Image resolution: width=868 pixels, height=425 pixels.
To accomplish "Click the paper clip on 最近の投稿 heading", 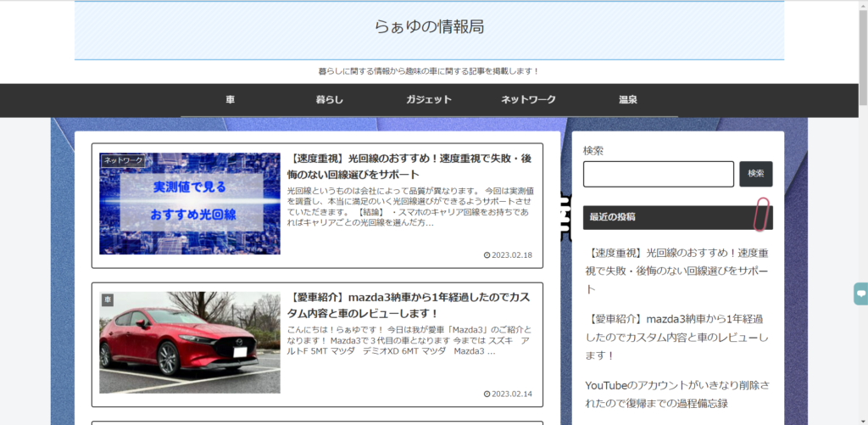I will click(762, 215).
